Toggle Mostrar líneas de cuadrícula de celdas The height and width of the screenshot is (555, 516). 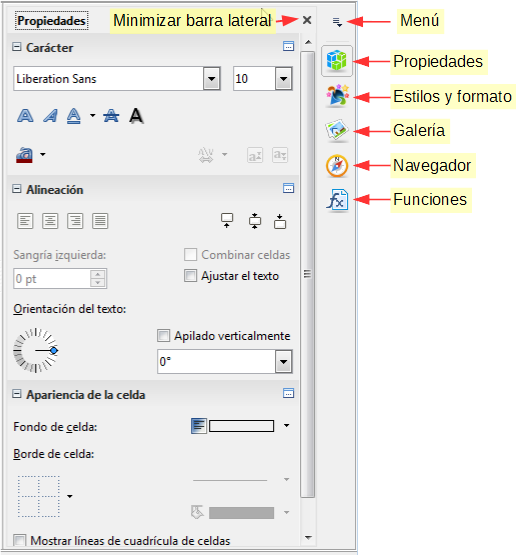19,540
